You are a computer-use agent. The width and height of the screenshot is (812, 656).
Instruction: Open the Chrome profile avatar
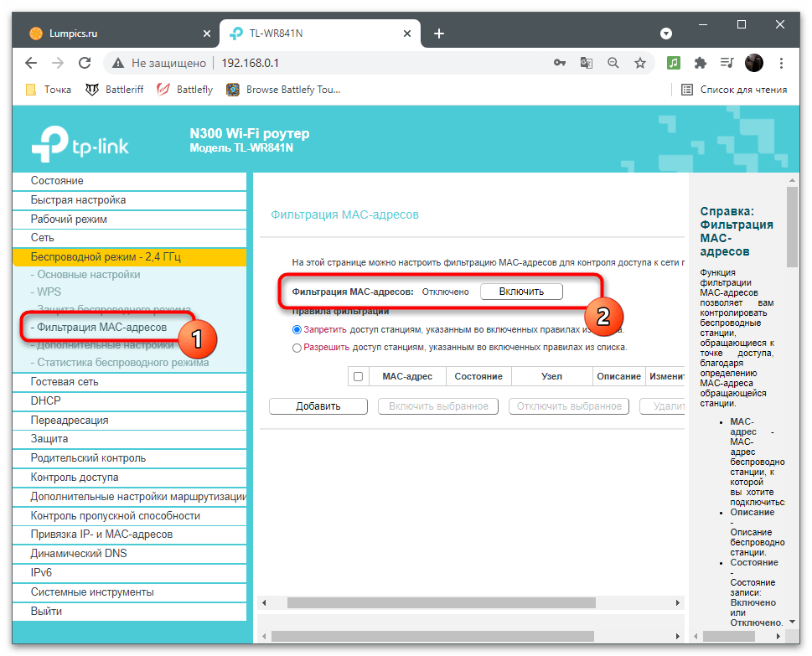[754, 63]
